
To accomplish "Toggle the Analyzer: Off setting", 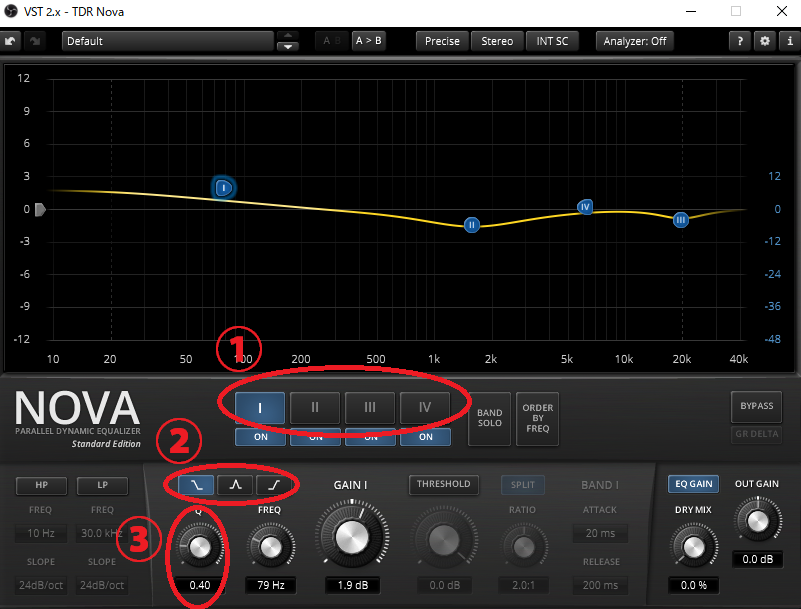I will 634,41.
